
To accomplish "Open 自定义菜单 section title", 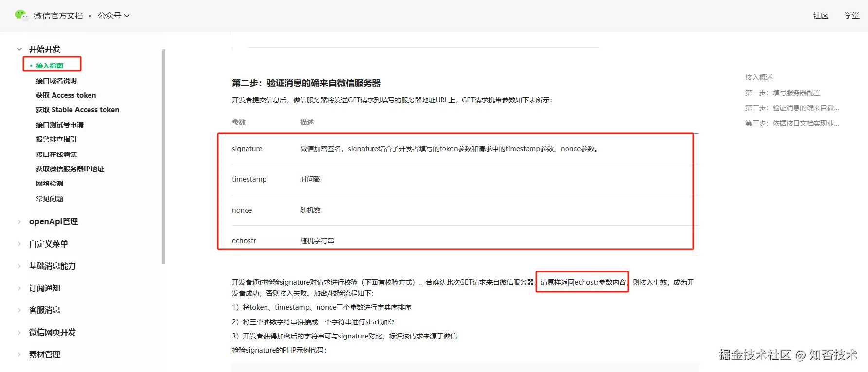I will pyautogui.click(x=49, y=244).
